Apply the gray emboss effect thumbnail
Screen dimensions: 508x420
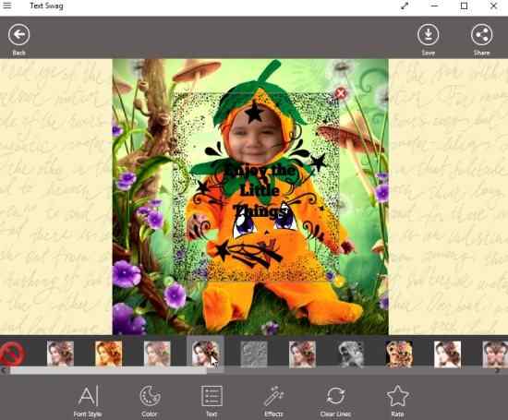click(254, 354)
